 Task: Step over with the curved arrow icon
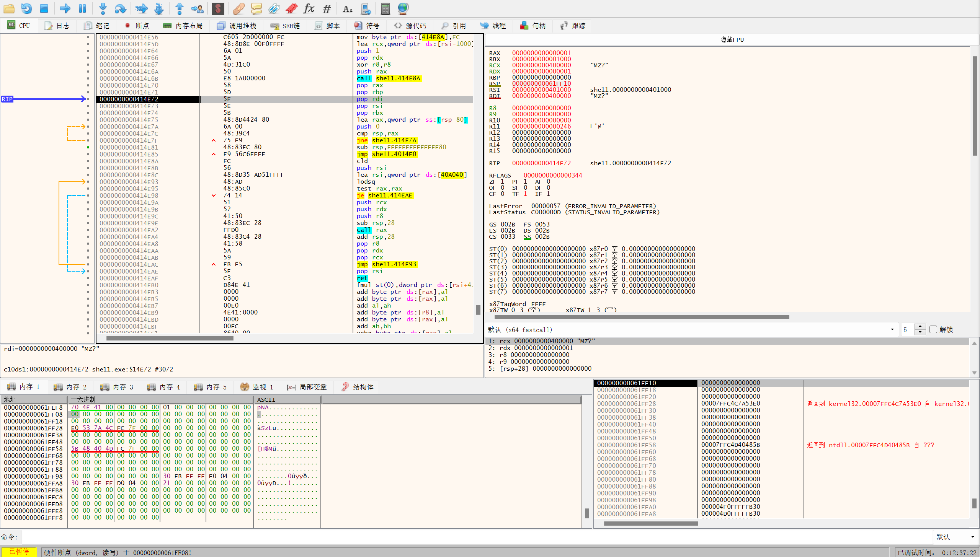120,8
